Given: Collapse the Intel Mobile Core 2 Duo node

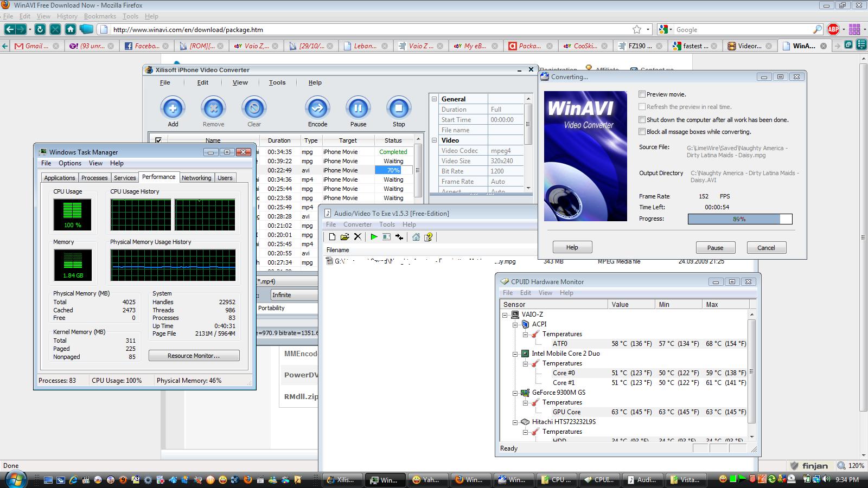Looking at the screenshot, I should click(515, 354).
